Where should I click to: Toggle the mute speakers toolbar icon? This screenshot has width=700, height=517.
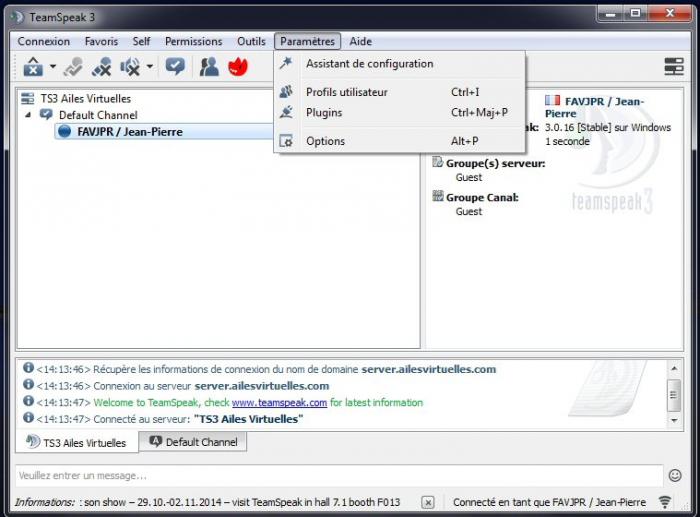tap(130, 67)
